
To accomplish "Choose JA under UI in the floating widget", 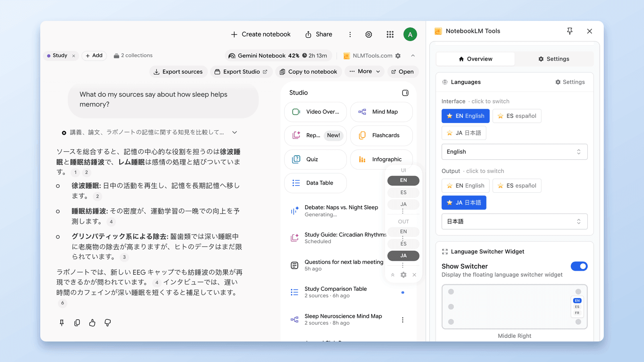I will click(403, 204).
